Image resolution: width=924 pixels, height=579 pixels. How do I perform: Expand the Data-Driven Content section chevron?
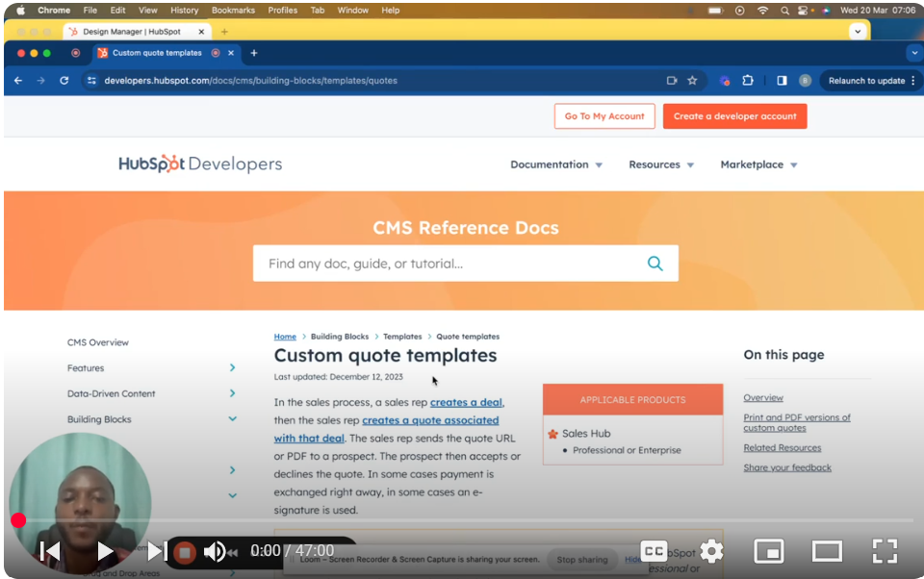pyautogui.click(x=232, y=392)
